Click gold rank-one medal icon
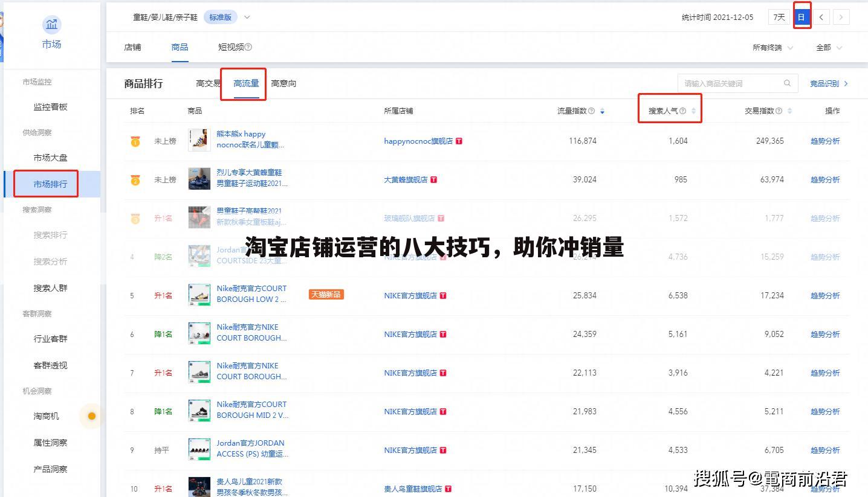Image resolution: width=868 pixels, height=497 pixels. point(135,141)
